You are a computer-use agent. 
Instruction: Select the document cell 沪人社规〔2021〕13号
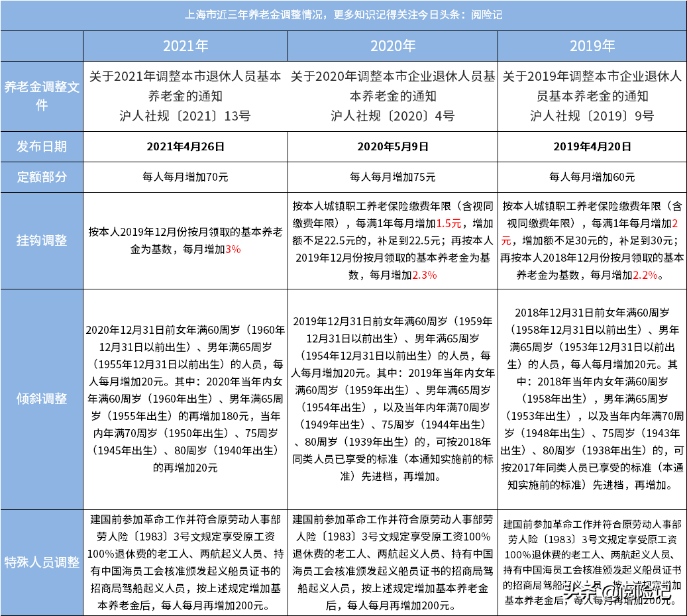185,97
